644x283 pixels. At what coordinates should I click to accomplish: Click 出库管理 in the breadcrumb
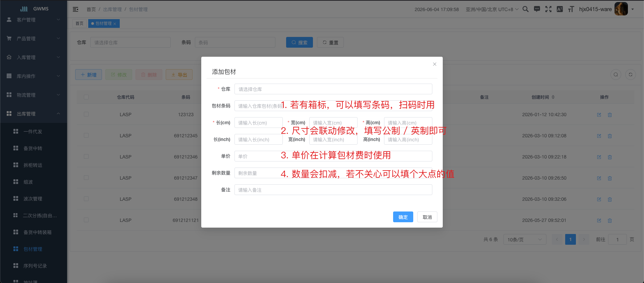click(x=112, y=9)
